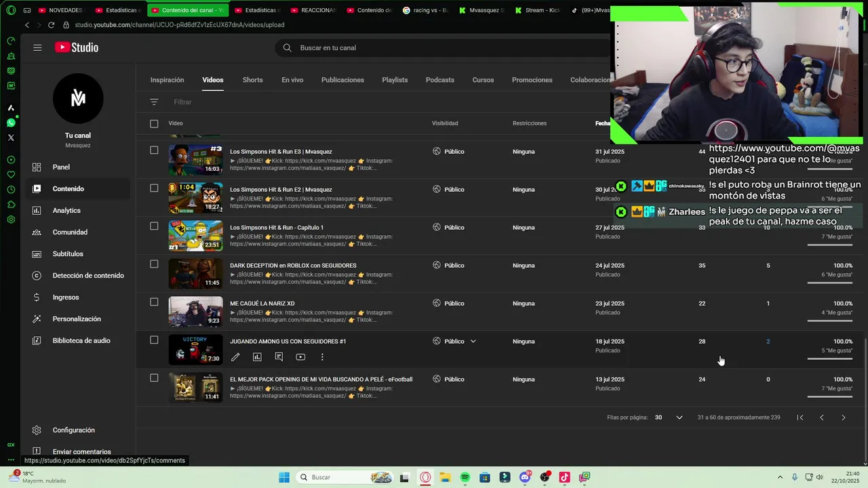868x488 pixels.
Task: Switch to the Podcasts tab
Action: [x=440, y=80]
